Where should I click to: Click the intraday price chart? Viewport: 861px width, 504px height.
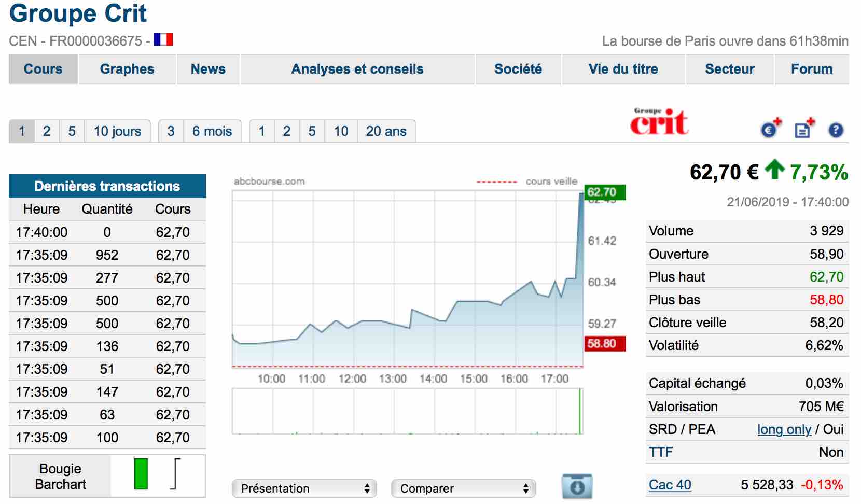point(408,279)
